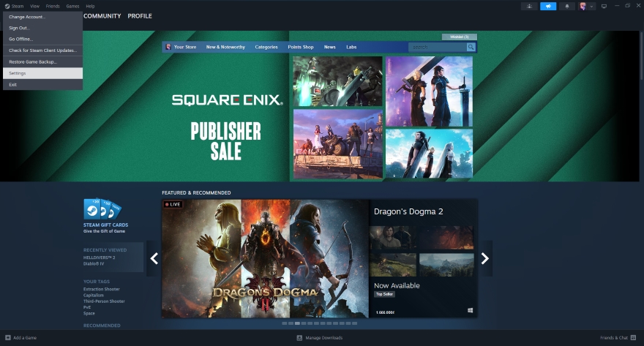
Task: Open the View menu
Action: pos(35,6)
